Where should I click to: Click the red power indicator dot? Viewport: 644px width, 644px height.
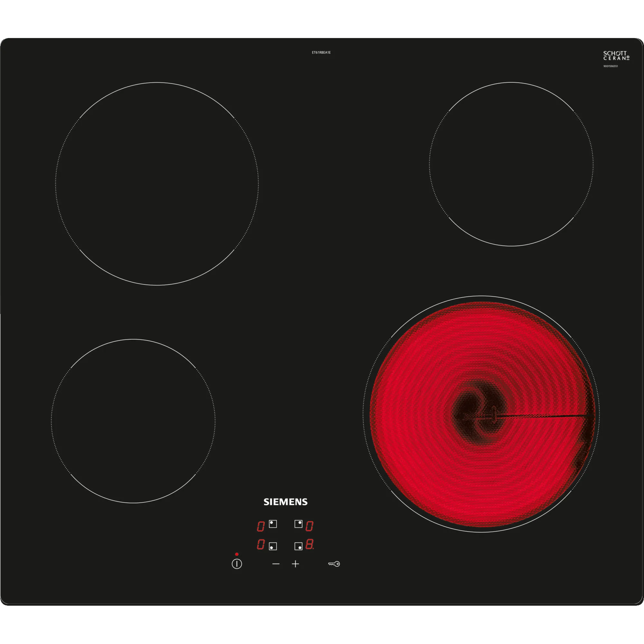point(237,554)
